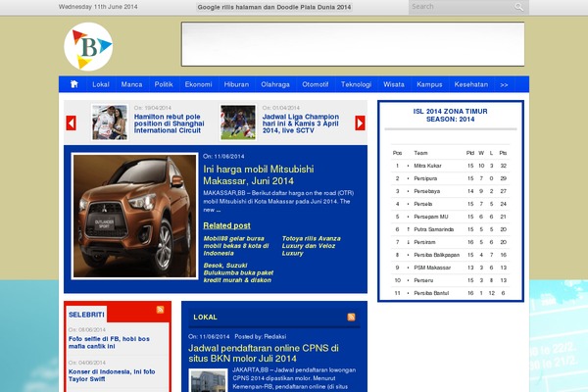
Task: Open the Selebriti RSS feed icon
Action: tap(160, 310)
